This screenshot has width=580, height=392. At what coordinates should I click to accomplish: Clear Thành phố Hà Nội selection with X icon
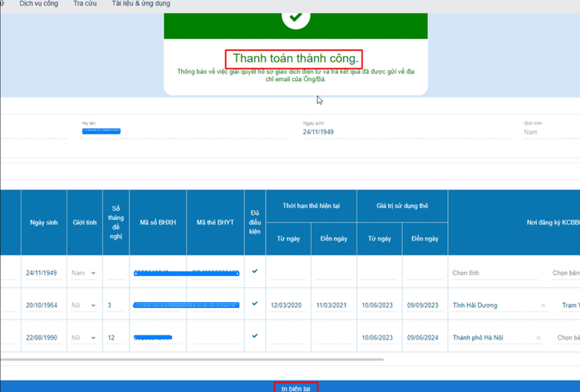click(538, 338)
